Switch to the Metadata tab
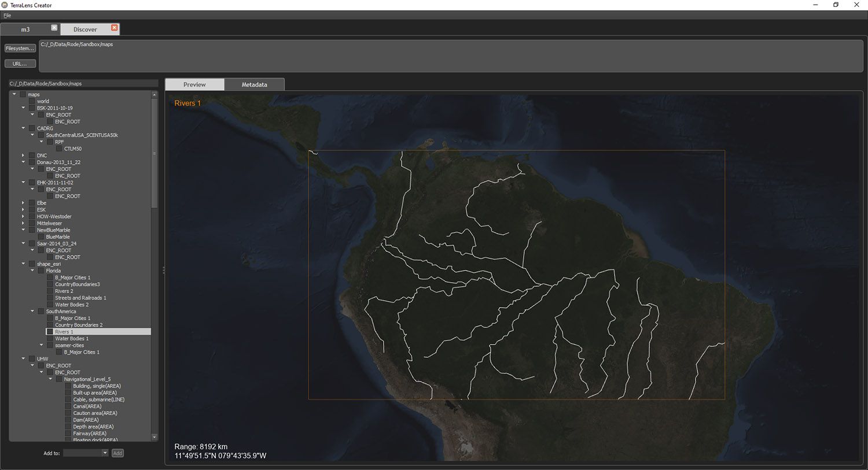This screenshot has height=470, width=868. (x=255, y=84)
